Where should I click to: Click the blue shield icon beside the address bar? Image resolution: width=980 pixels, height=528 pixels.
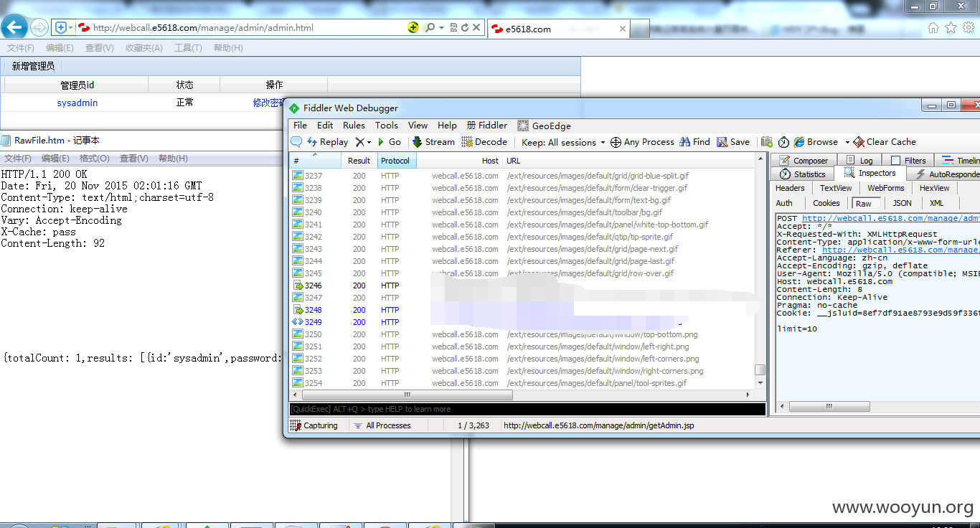pos(62,28)
